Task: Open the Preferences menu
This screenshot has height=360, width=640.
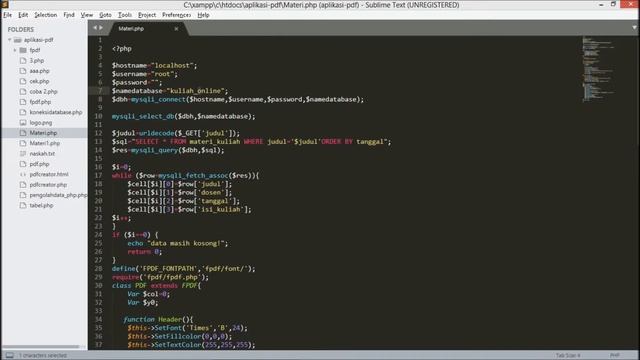Action: pos(176,15)
